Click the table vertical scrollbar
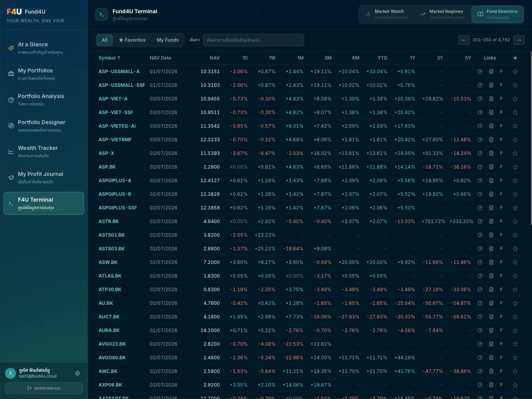This screenshot has height=399, width=532. pos(531,138)
